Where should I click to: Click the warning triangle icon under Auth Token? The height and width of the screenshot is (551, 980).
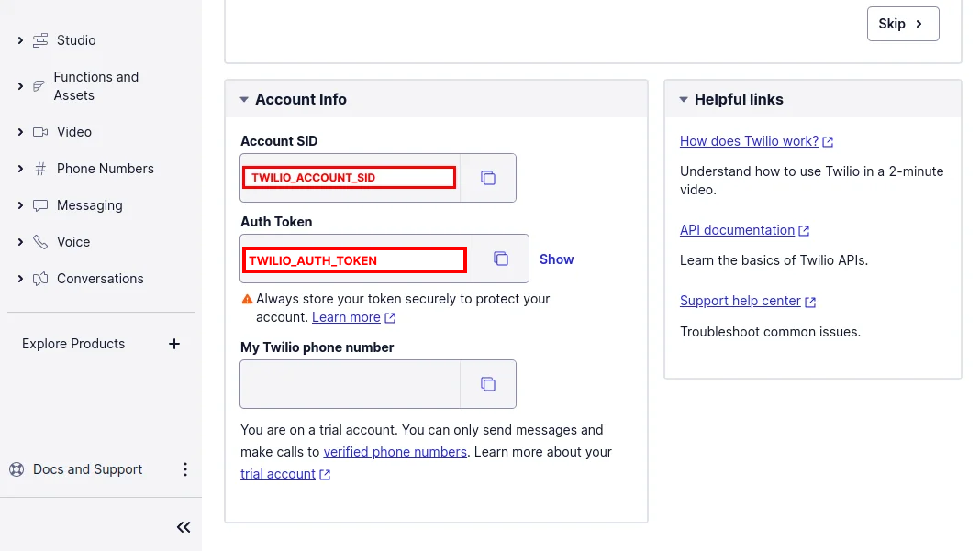(248, 299)
